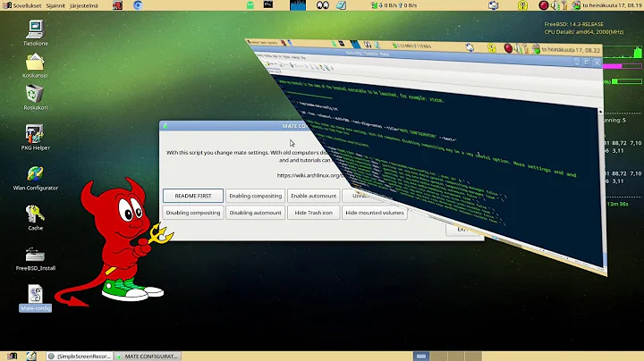Click the red launcher icon next to Järjestelmä

point(117,5)
